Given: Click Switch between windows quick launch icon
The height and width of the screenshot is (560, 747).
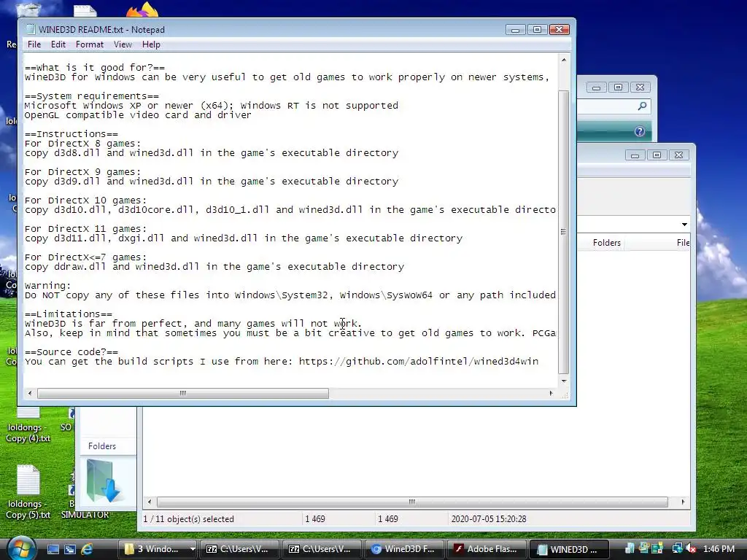Looking at the screenshot, I should pyautogui.click(x=69, y=549).
